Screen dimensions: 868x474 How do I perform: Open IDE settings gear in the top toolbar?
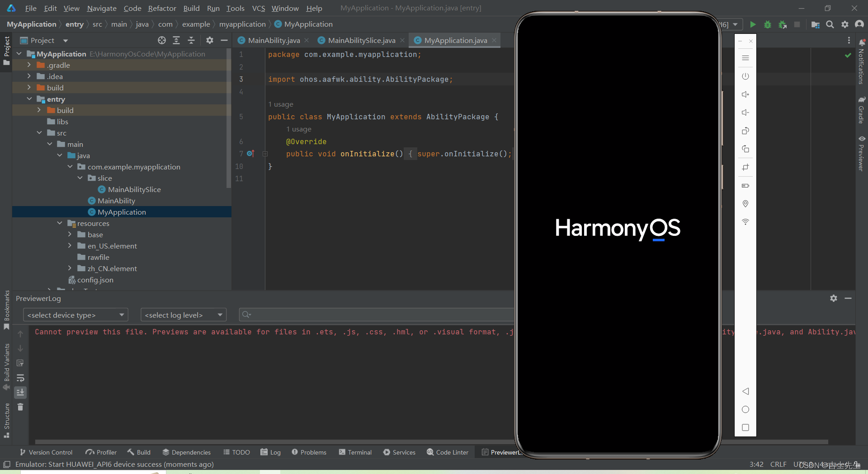[x=845, y=24]
